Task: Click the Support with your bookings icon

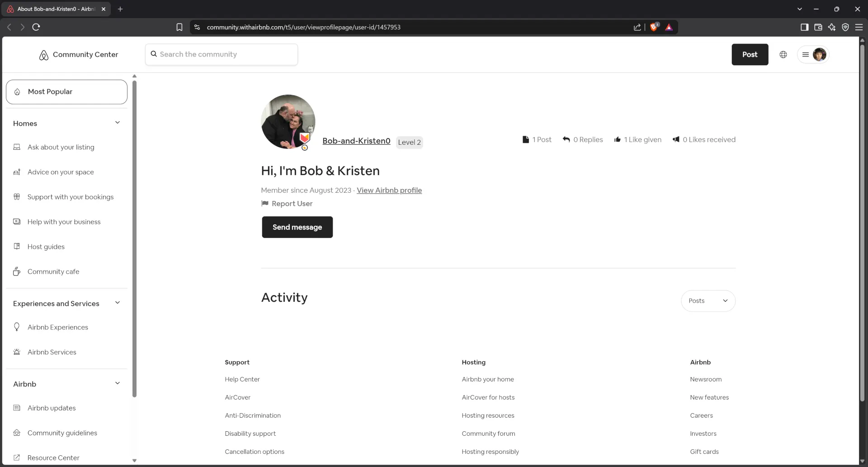Action: click(17, 196)
